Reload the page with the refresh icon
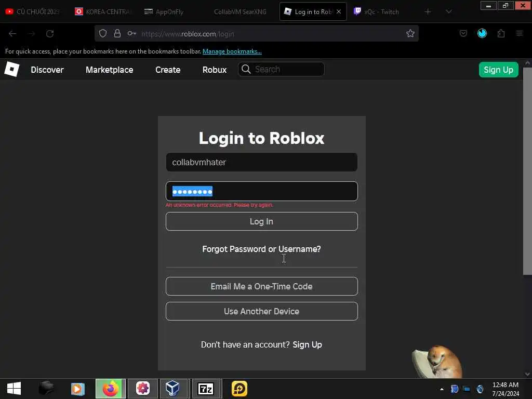 pos(50,34)
